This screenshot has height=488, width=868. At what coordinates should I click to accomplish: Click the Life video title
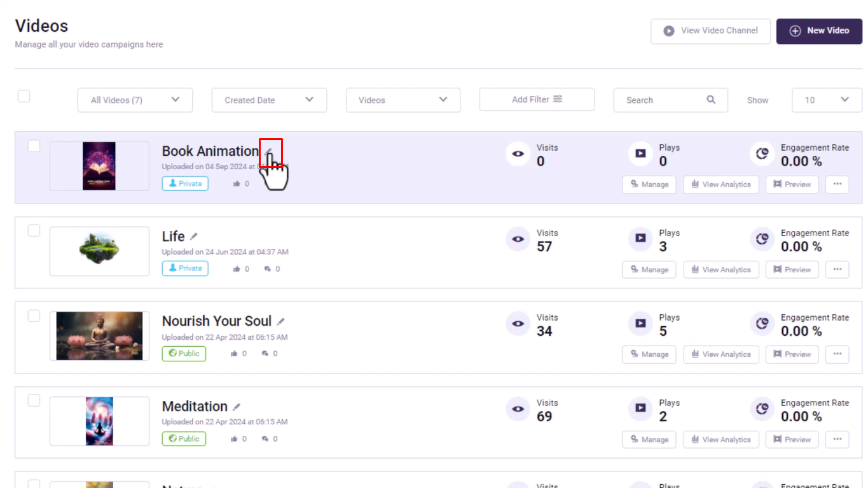[x=173, y=237]
